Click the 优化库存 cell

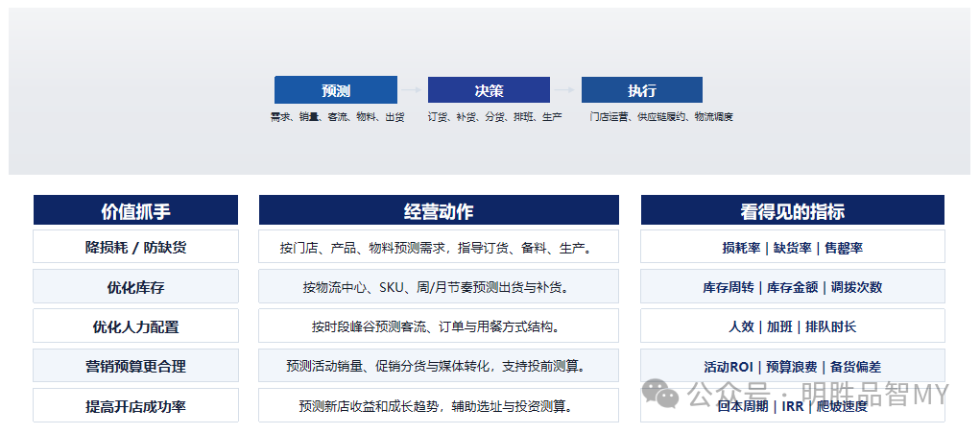point(135,286)
